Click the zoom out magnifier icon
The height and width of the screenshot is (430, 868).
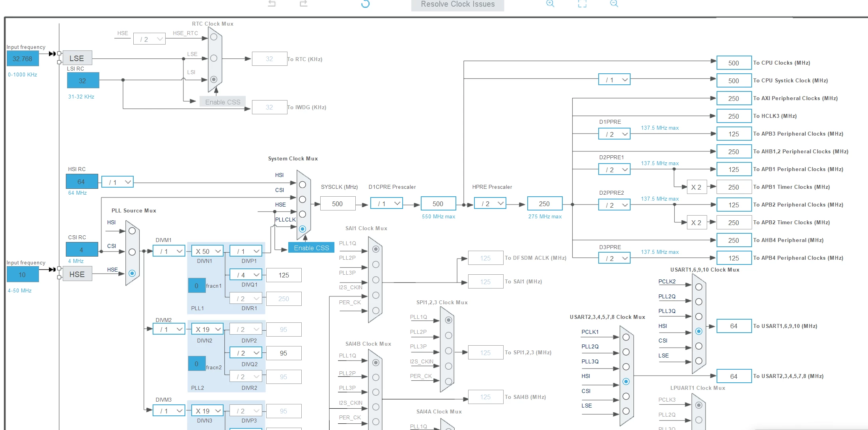pyautogui.click(x=614, y=4)
